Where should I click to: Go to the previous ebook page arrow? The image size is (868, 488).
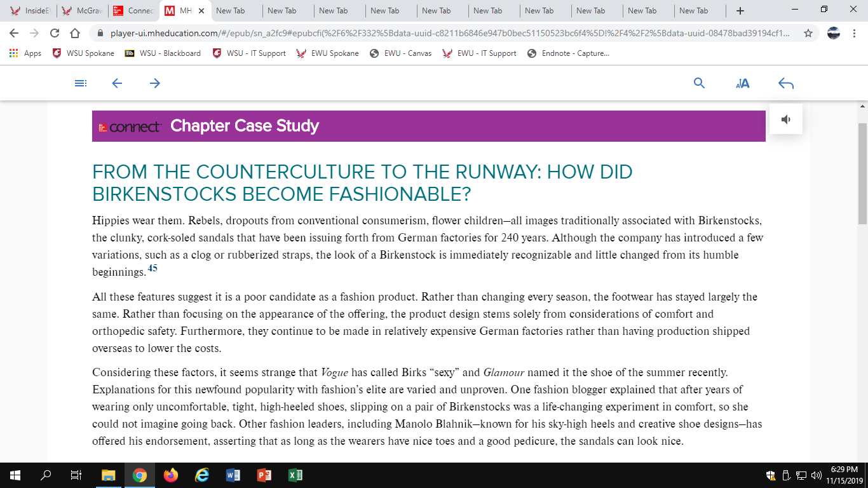pos(117,83)
